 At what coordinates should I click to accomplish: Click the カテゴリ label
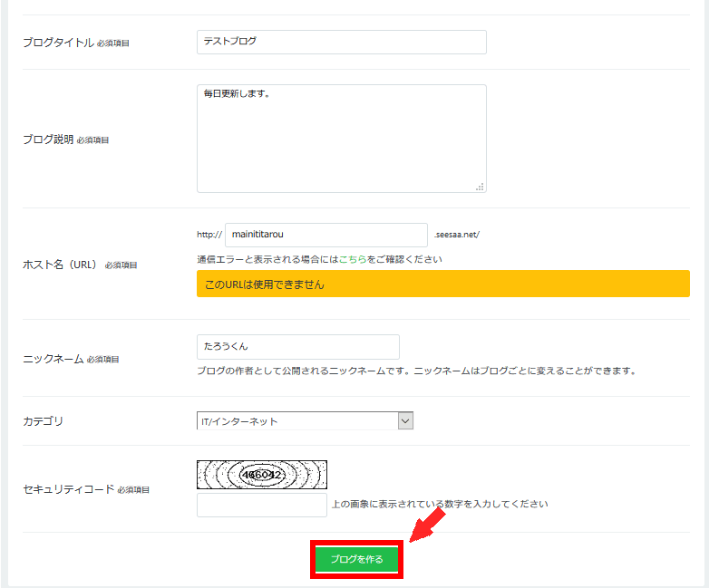[x=43, y=421]
